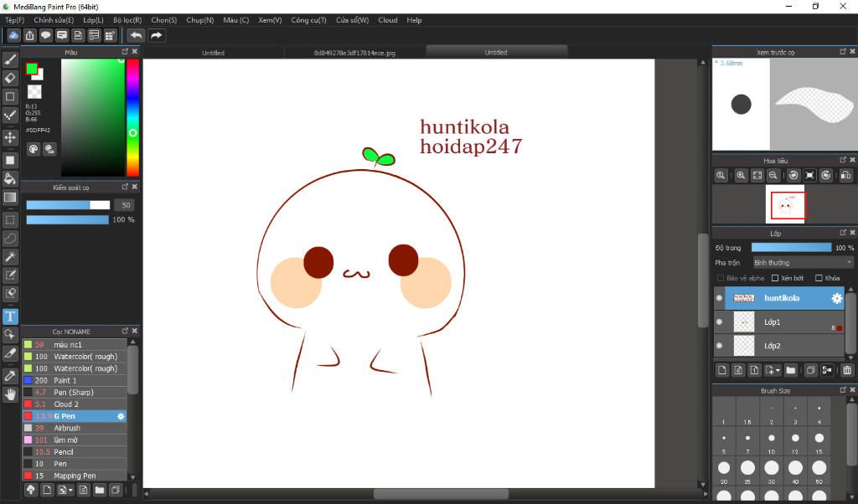Click the speech bubble icon in toolbar
Screen dimensions: 858x504
tap(46, 35)
